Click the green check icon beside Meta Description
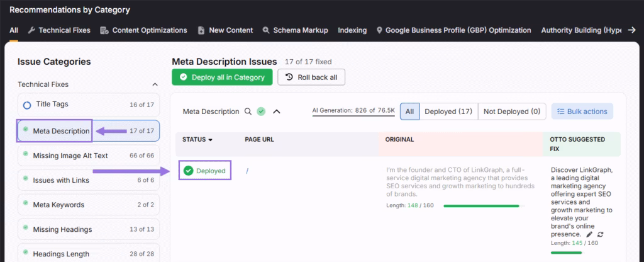The image size is (644, 262). coord(261,111)
